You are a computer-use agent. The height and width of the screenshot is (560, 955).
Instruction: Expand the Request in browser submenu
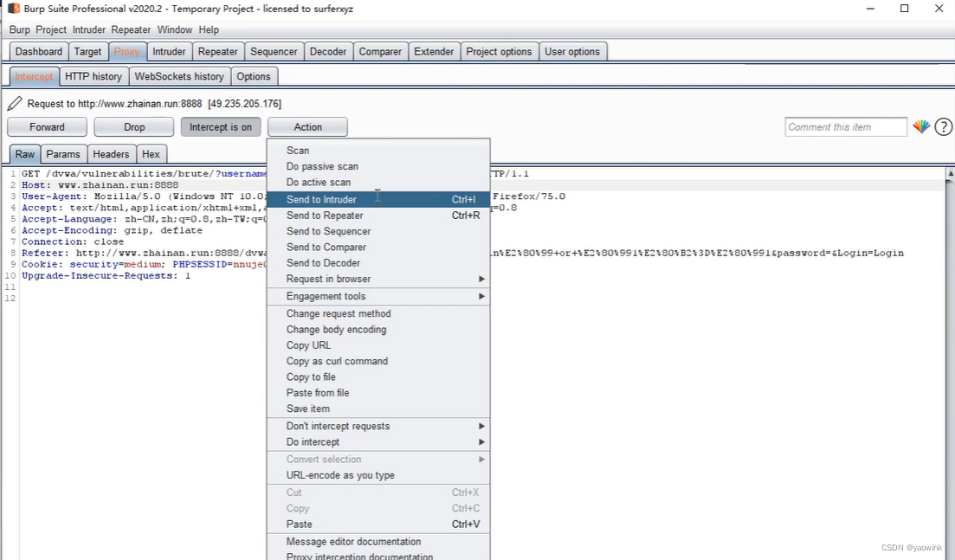click(378, 279)
